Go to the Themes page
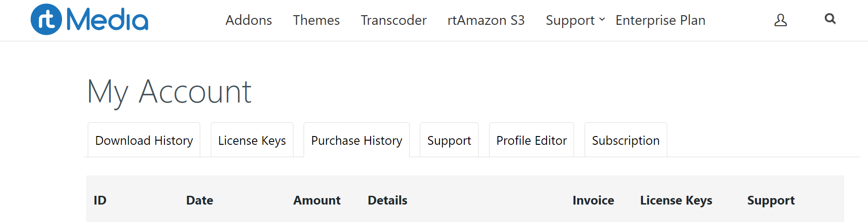Viewport: 868px width, 222px height. tap(316, 20)
